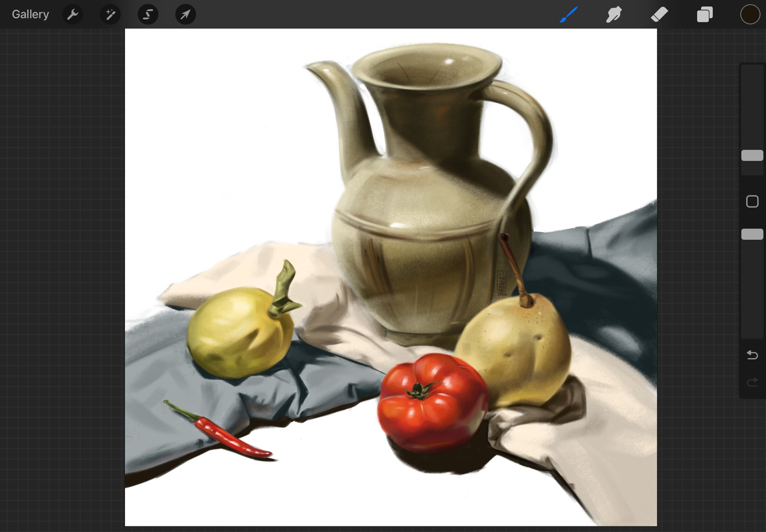Return to the Gallery

point(30,14)
